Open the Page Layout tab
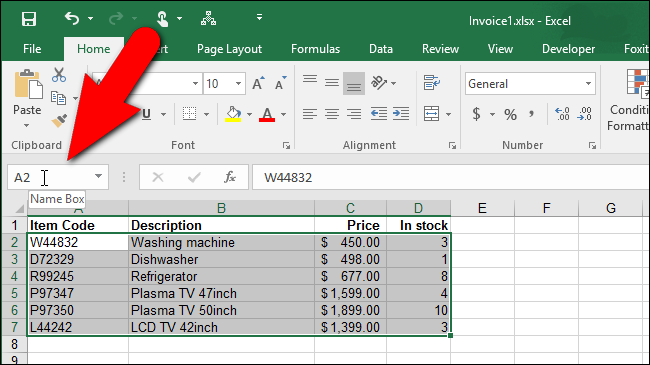Screen dimensions: 650x365 point(229,49)
